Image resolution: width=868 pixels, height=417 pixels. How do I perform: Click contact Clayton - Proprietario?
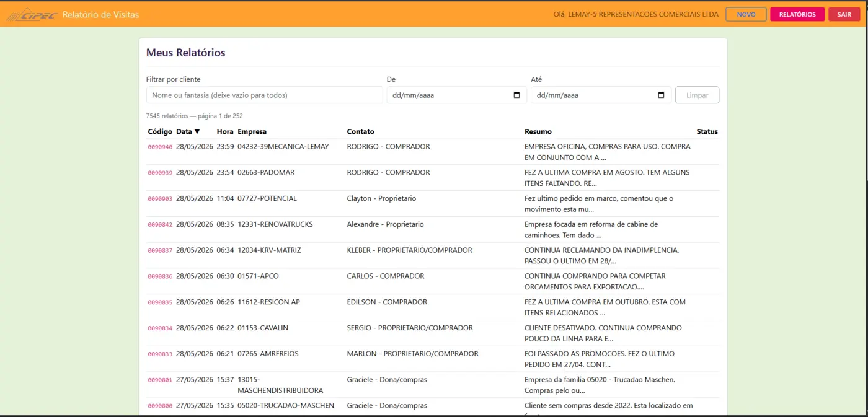[381, 198]
